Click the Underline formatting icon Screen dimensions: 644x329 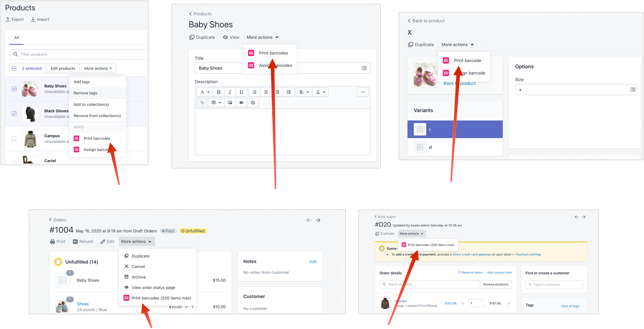pyautogui.click(x=241, y=92)
